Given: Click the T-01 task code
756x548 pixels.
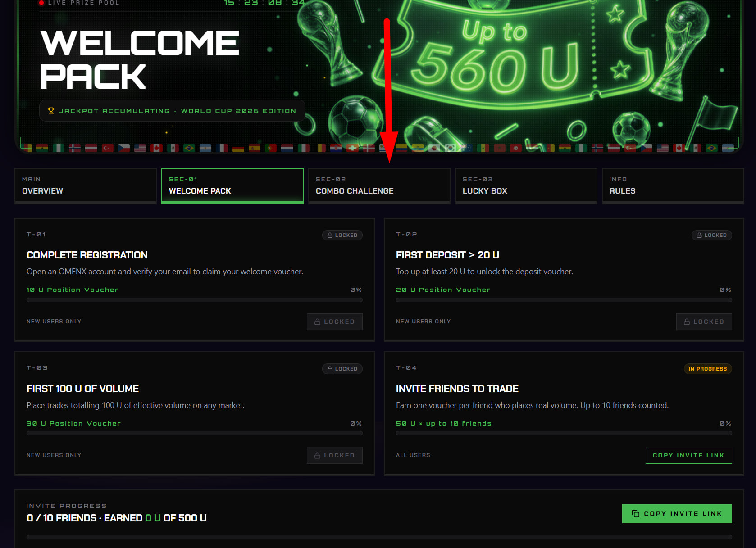Looking at the screenshot, I should click(x=36, y=235).
